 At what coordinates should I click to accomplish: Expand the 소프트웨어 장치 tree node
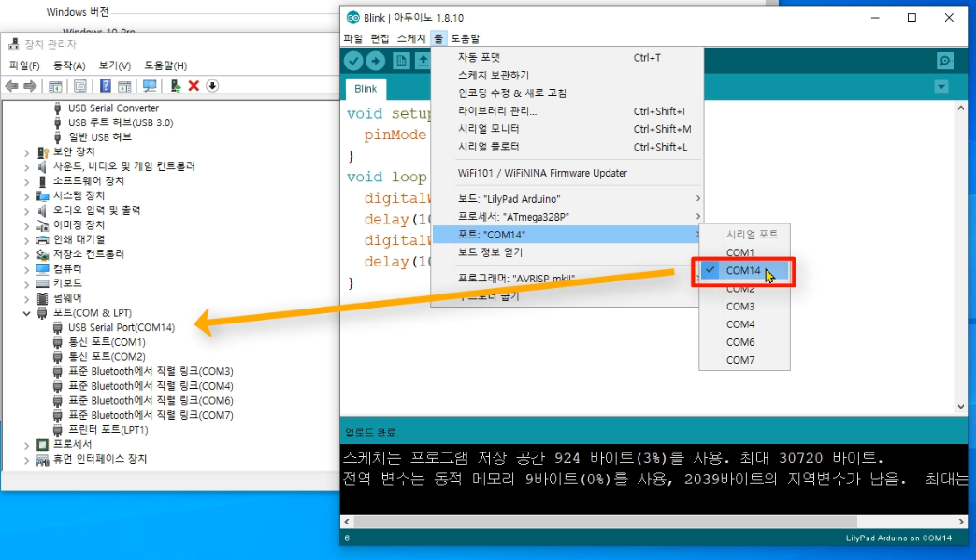[x=27, y=181]
